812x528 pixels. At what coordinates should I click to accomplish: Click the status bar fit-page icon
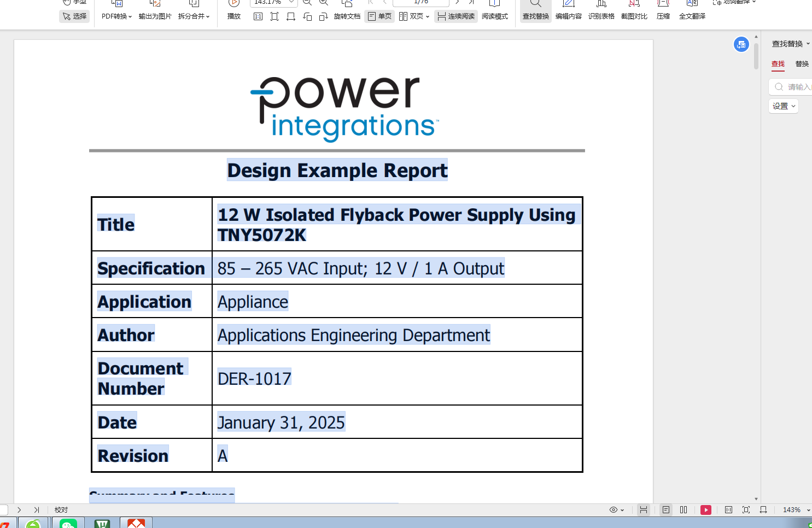coord(746,510)
